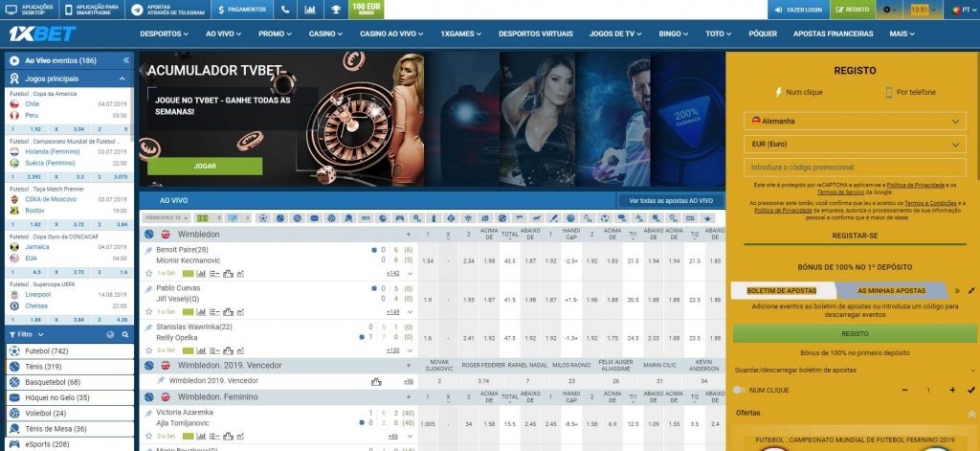Open the Toto menu
980x451 pixels.
pos(718,34)
